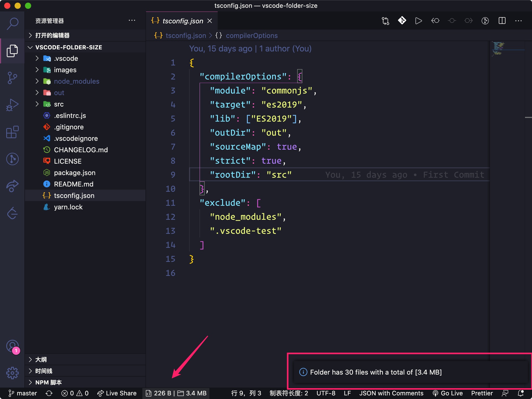Toggle Go Live server in status bar
This screenshot has width=532, height=399.
(448, 393)
